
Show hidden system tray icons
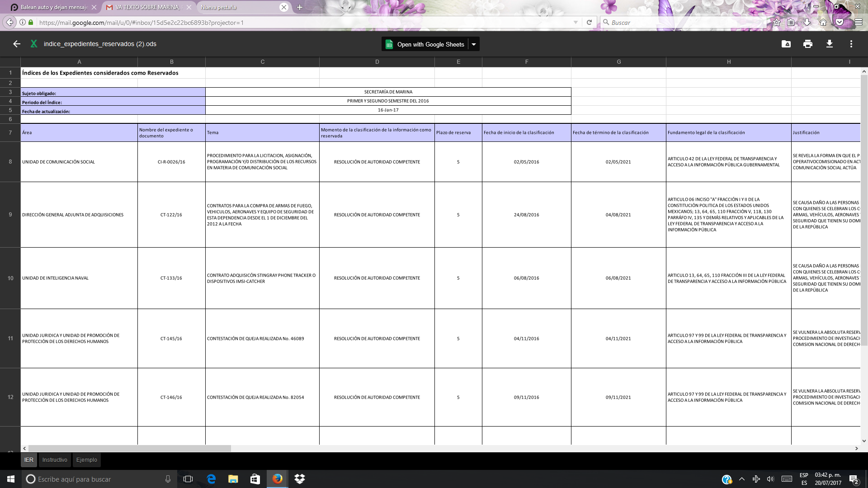pos(741,479)
